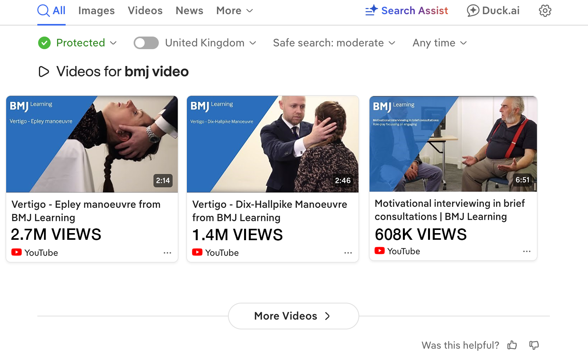Play the Epley manoeuvre video thumbnail
The image size is (588, 364).
[x=92, y=144]
